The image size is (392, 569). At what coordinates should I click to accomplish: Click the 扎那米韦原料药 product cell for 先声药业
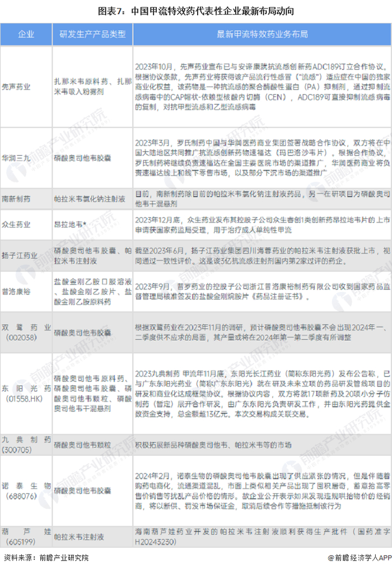tap(92, 87)
